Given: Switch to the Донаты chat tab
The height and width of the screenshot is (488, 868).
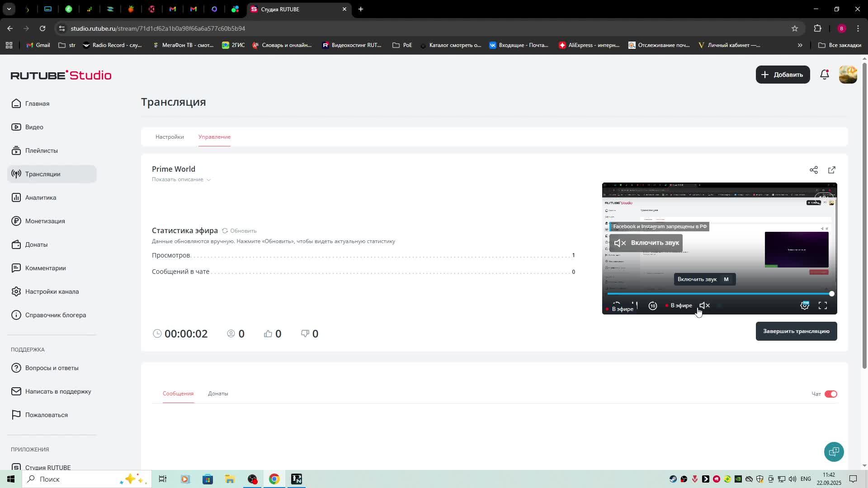Looking at the screenshot, I should (218, 394).
